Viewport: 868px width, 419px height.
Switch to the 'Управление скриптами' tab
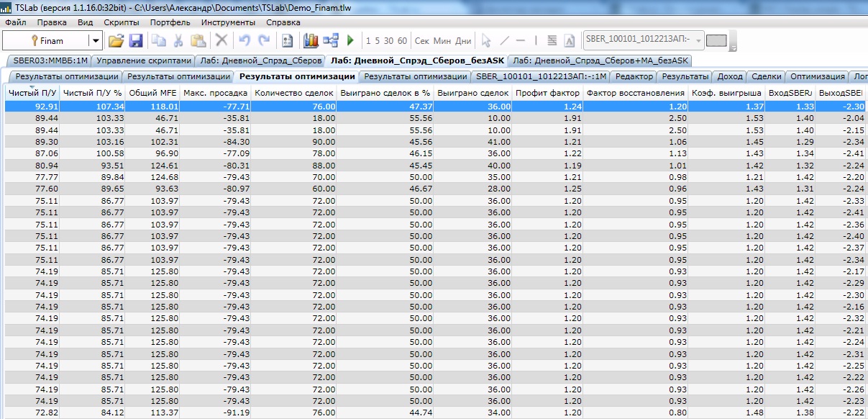click(x=145, y=60)
